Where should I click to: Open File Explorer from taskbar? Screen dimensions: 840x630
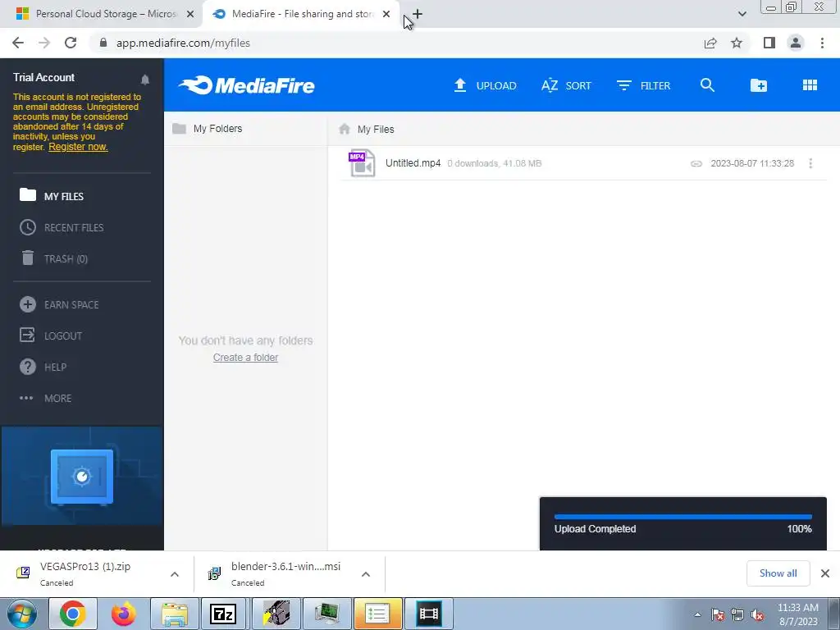click(174, 614)
